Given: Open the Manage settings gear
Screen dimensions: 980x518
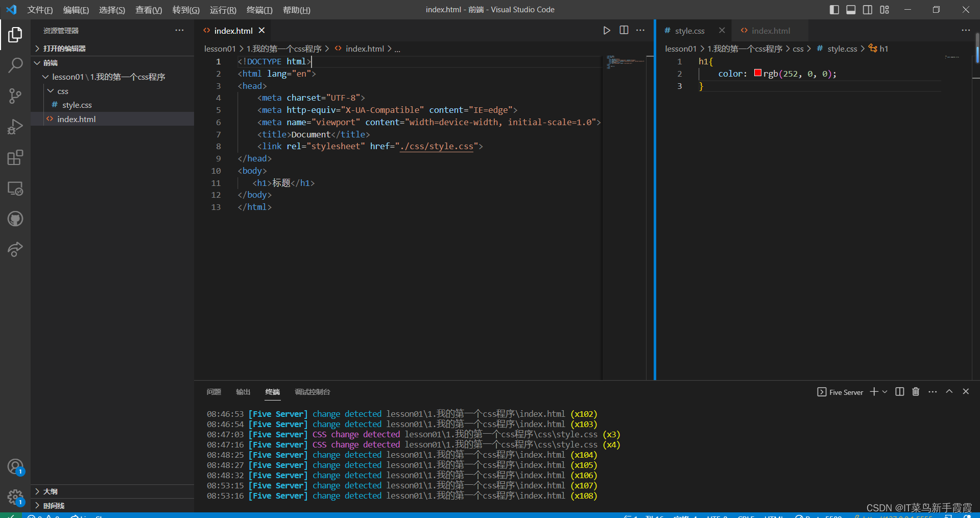Looking at the screenshot, I should click(15, 497).
